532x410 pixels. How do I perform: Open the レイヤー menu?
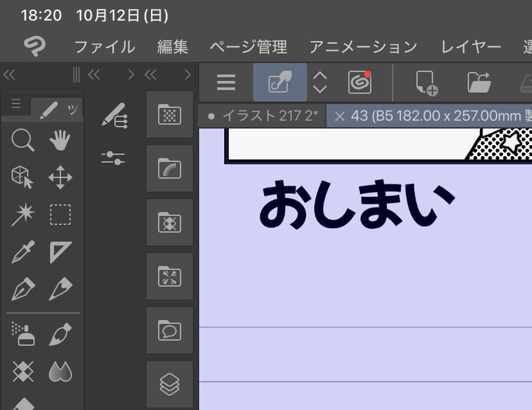pos(470,47)
